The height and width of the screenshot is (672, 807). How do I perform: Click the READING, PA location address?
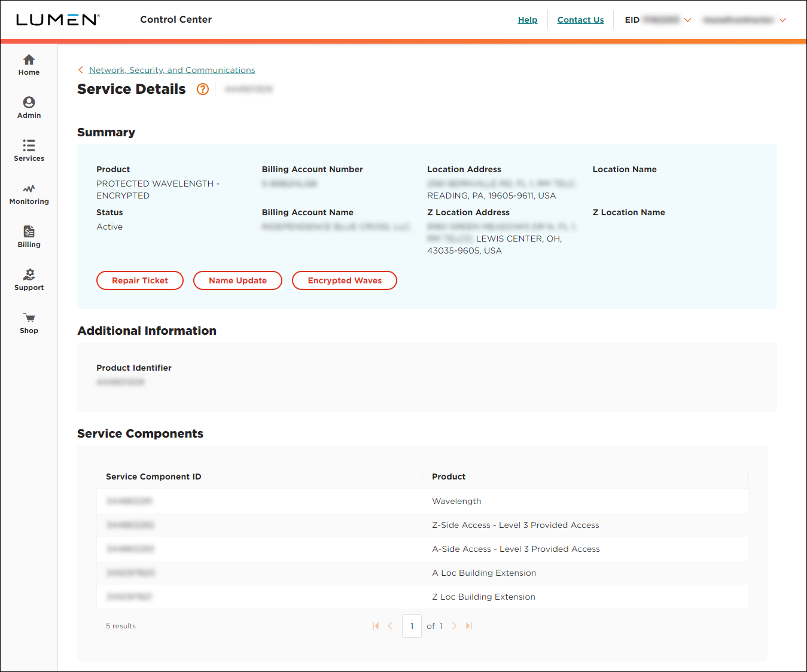point(492,196)
